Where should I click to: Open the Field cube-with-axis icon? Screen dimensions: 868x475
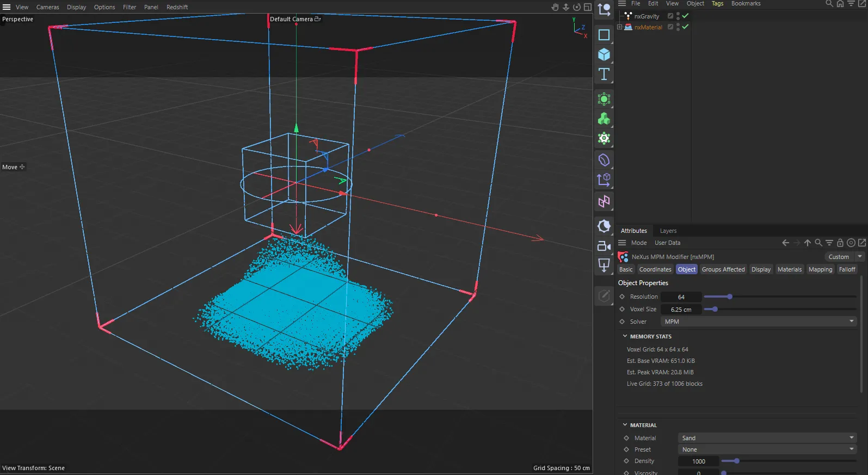(x=604, y=180)
